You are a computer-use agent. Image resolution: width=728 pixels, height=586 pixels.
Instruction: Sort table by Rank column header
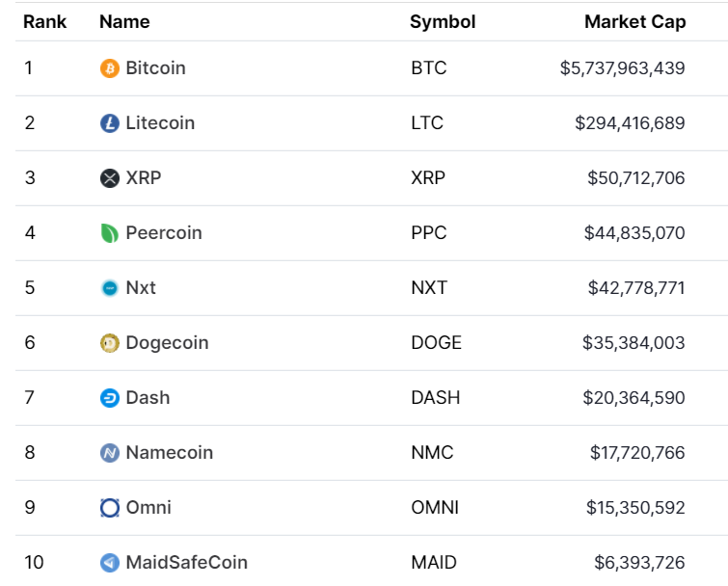click(x=45, y=22)
